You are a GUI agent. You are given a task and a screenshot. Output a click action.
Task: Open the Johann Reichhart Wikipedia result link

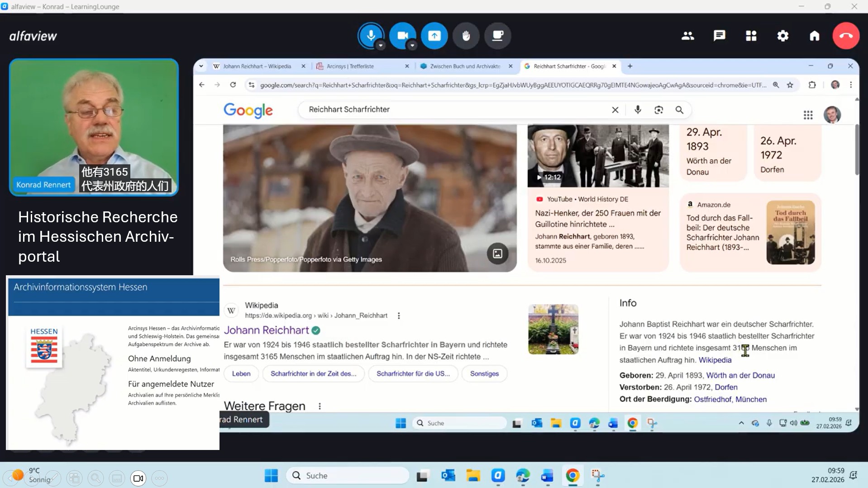[x=266, y=330]
